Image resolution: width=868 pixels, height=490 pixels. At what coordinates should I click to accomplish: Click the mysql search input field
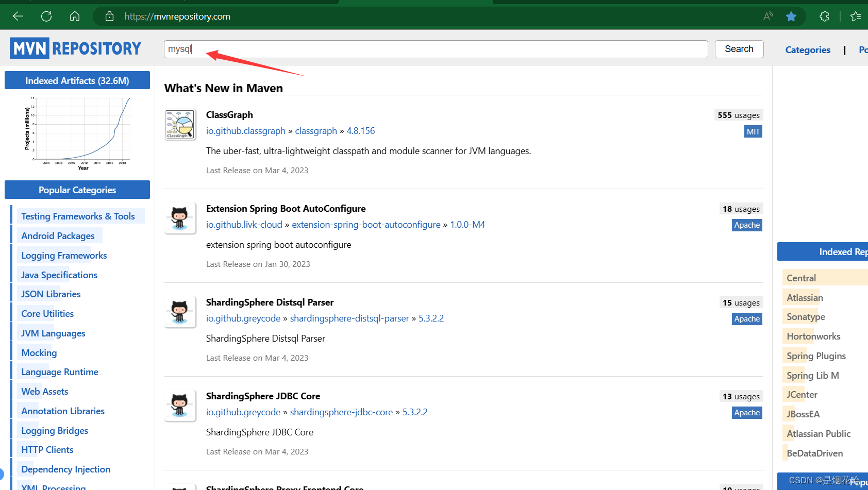pyautogui.click(x=436, y=49)
